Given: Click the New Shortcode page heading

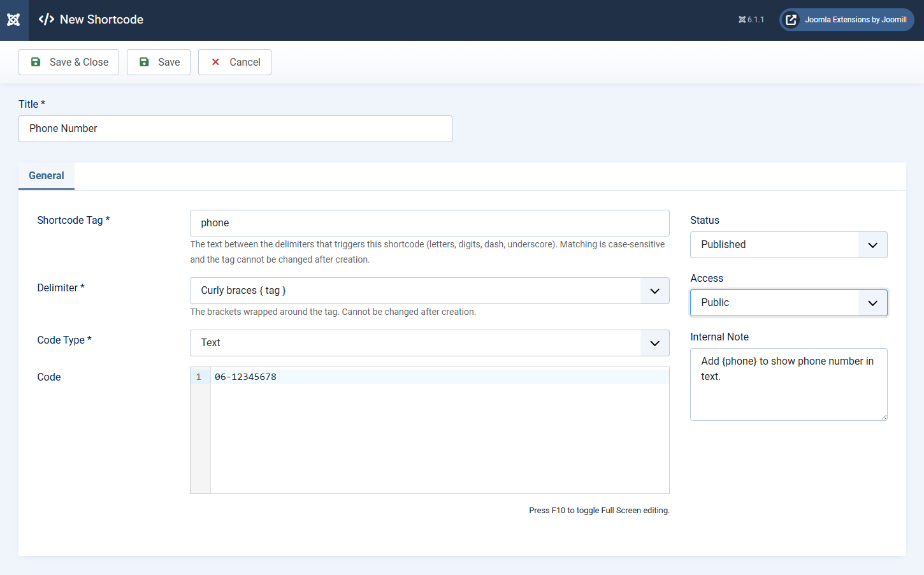Looking at the screenshot, I should coord(101,20).
